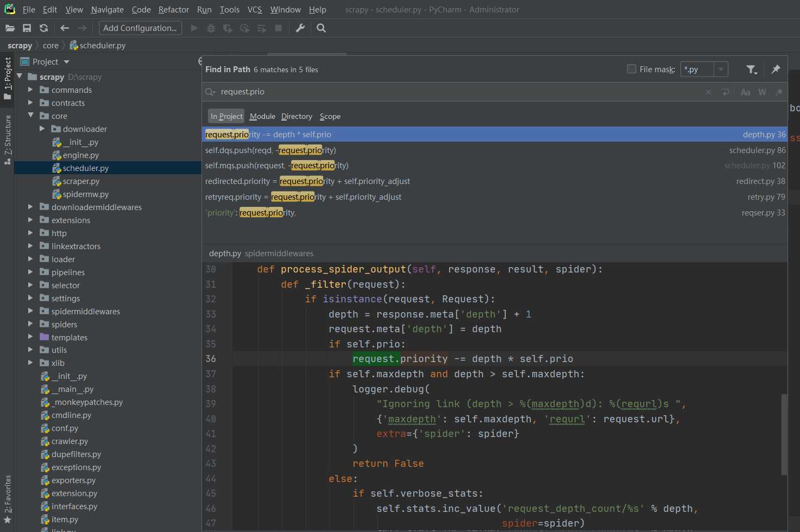The image size is (800, 532).
Task: Navigate forward with the right arrow icon
Action: 82,28
